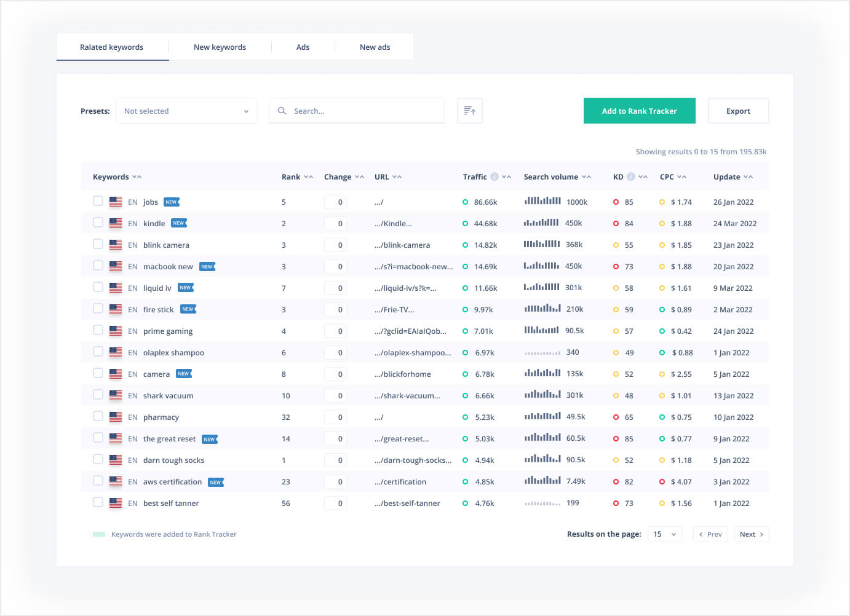Click the NEW badge next to macbook new

[207, 266]
